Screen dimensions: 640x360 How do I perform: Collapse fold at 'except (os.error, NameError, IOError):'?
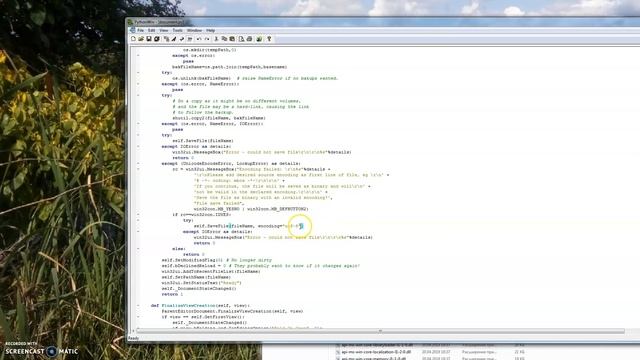pyautogui.click(x=138, y=124)
